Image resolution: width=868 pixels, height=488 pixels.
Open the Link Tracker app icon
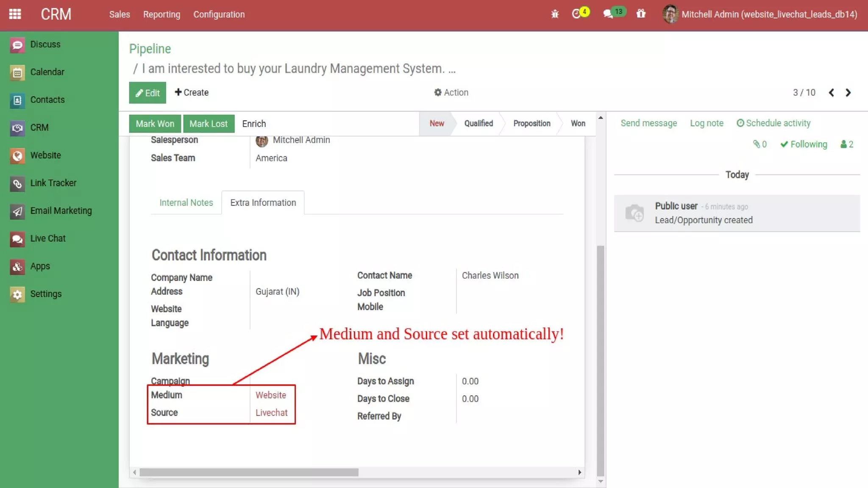tap(17, 183)
